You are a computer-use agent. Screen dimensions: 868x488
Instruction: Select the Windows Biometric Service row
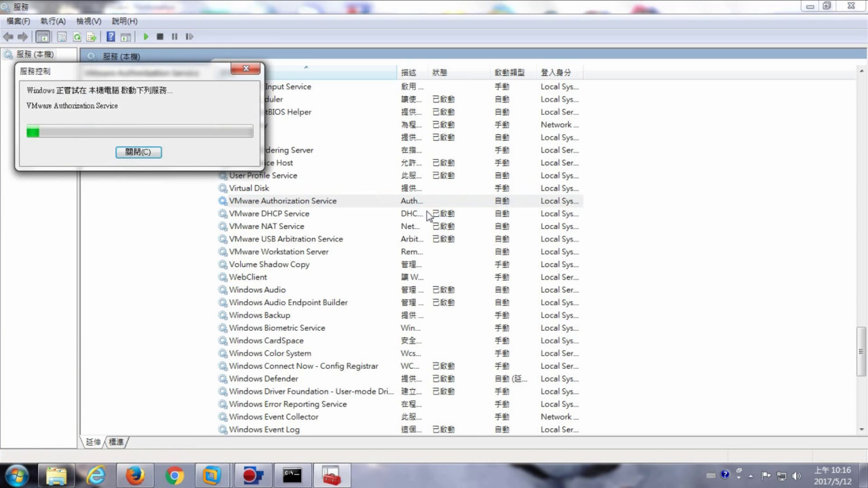pos(399,328)
